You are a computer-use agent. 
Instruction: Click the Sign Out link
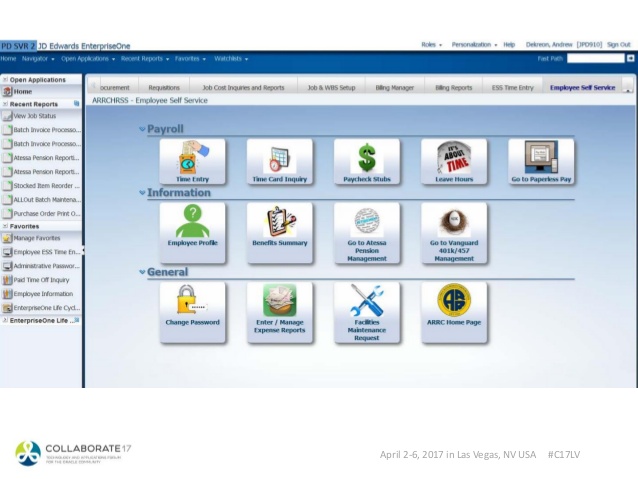(x=618, y=45)
